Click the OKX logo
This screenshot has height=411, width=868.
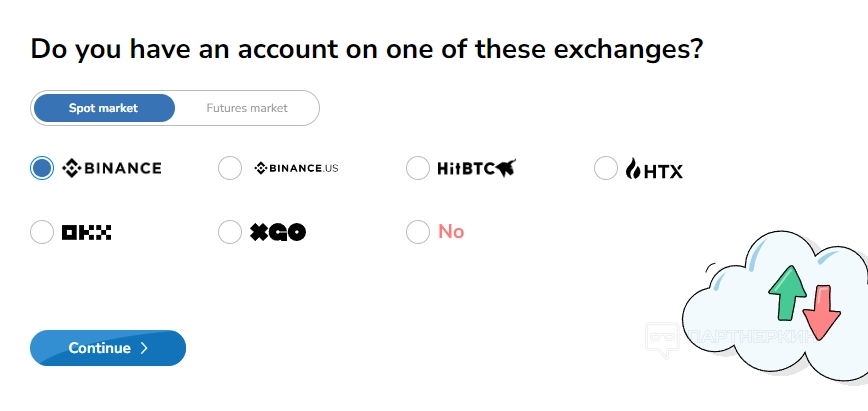(86, 232)
